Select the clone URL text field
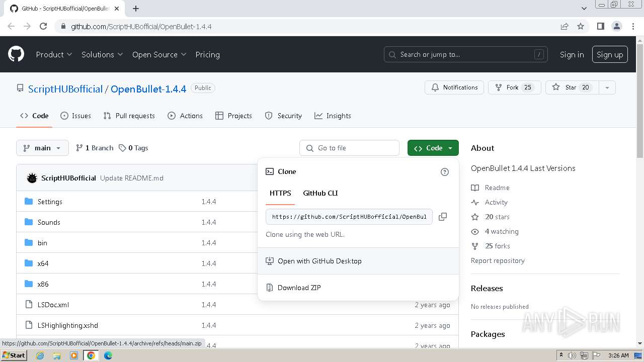The image size is (644, 362). pos(349,217)
